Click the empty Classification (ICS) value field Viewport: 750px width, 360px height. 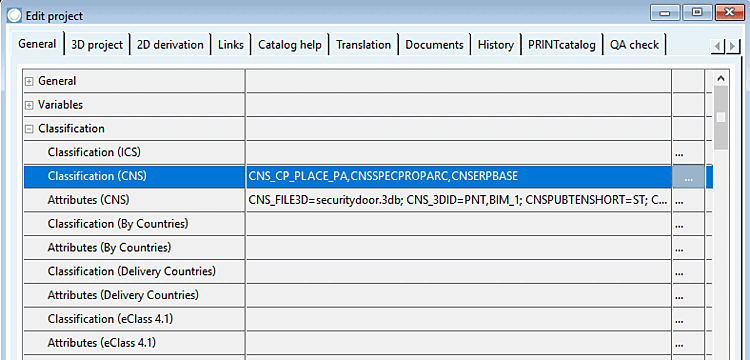point(459,153)
